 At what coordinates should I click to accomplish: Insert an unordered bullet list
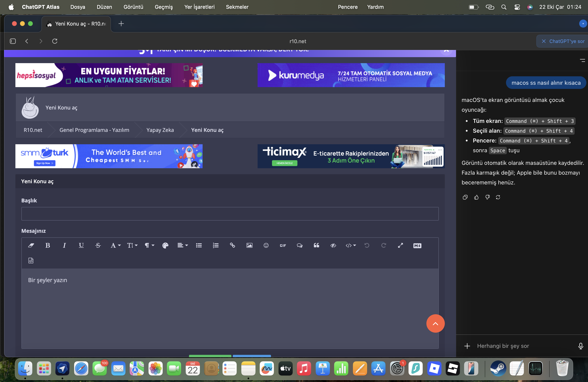point(199,245)
